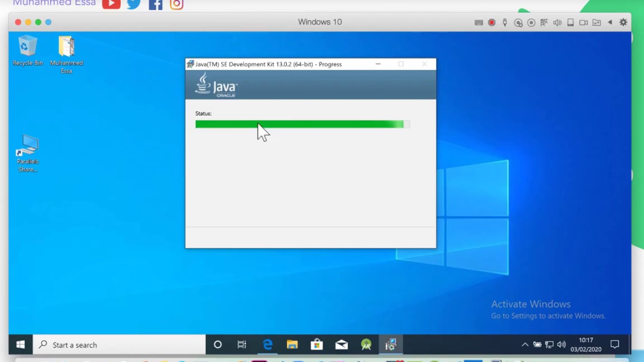Viewport: 644px width, 362px height.
Task: Open the Recycle Bin desktop icon
Action: click(x=28, y=51)
